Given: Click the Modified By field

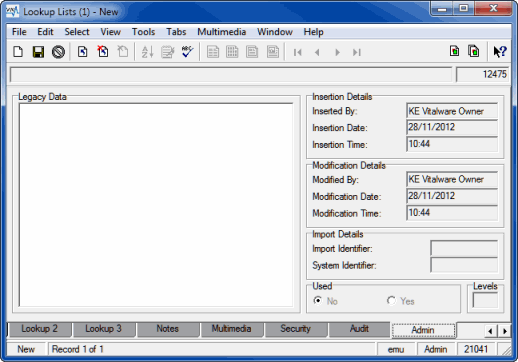Looking at the screenshot, I should (x=452, y=179).
